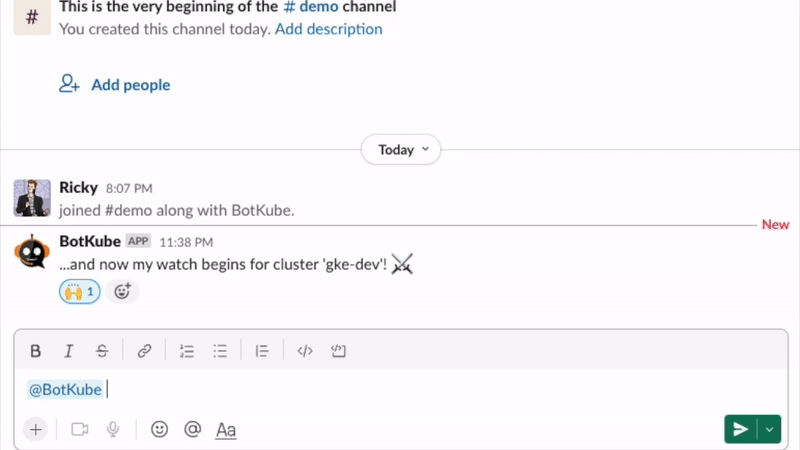The height and width of the screenshot is (450, 800).
Task: Insert a code block
Action: tap(338, 351)
